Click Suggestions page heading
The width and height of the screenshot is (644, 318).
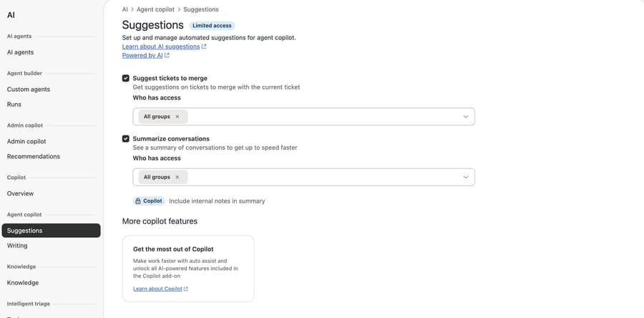tap(153, 25)
